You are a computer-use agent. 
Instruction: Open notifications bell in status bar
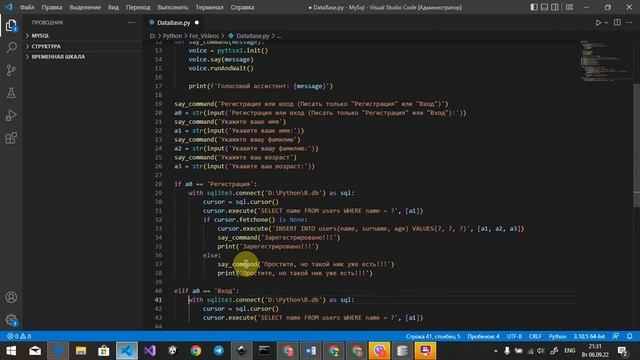[x=629, y=336]
